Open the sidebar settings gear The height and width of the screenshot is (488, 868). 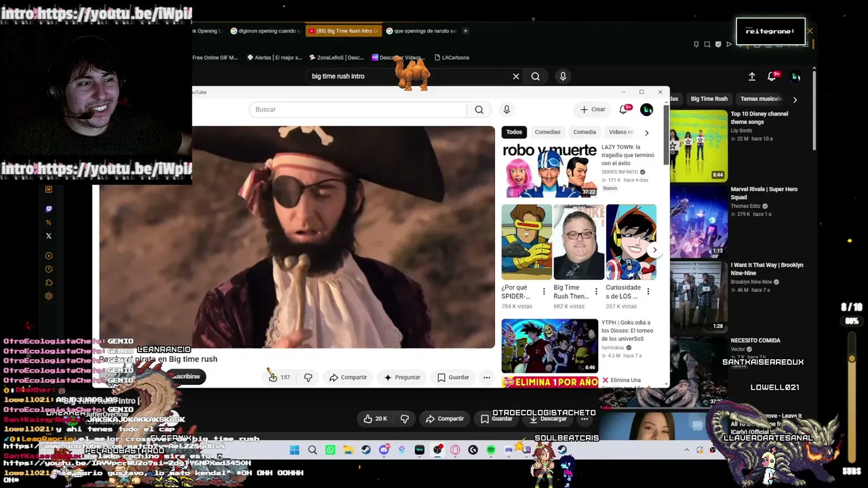[48, 296]
